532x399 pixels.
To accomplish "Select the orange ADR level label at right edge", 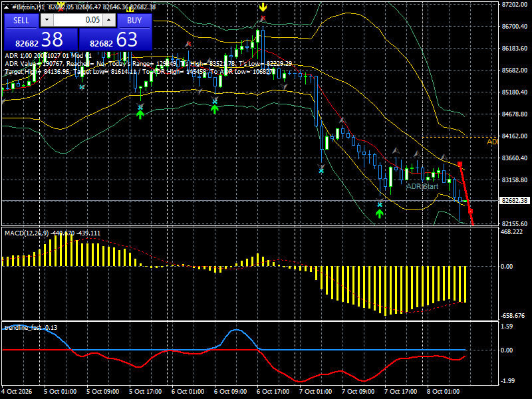I will point(492,142).
